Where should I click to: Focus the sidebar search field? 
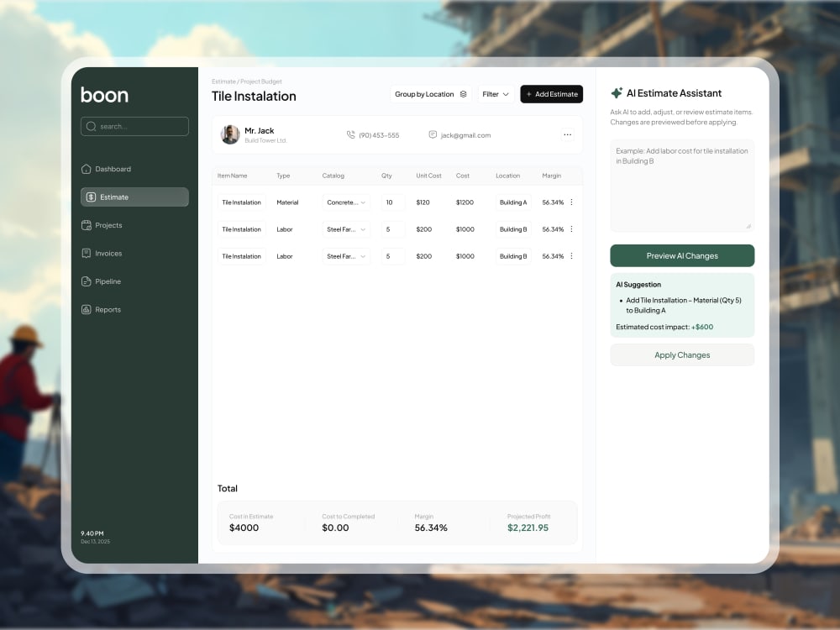click(x=134, y=127)
